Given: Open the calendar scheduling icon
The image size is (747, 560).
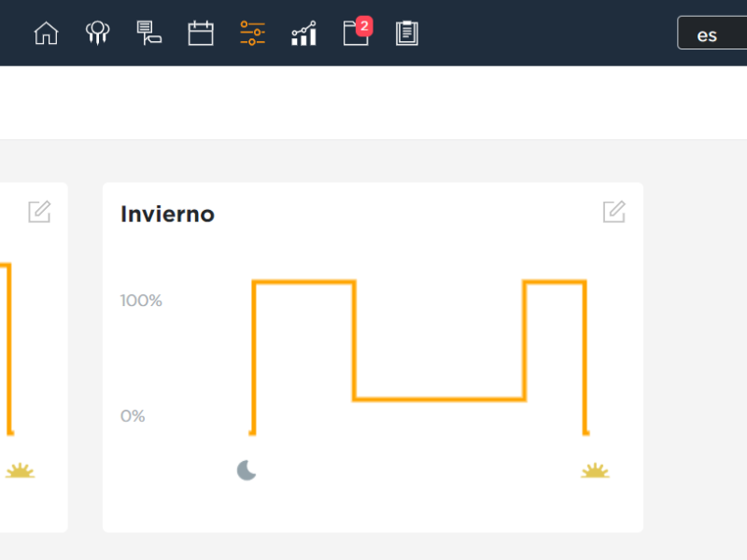Looking at the screenshot, I should pyautogui.click(x=201, y=34).
